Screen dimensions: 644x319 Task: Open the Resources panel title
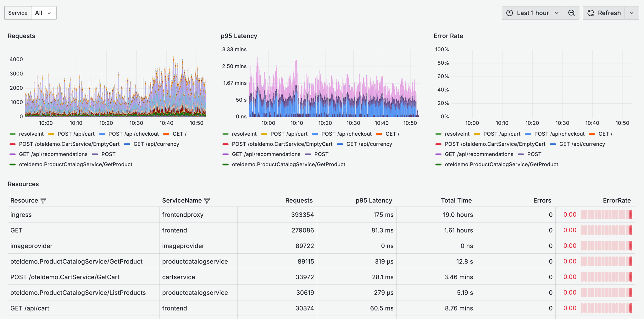[23, 184]
